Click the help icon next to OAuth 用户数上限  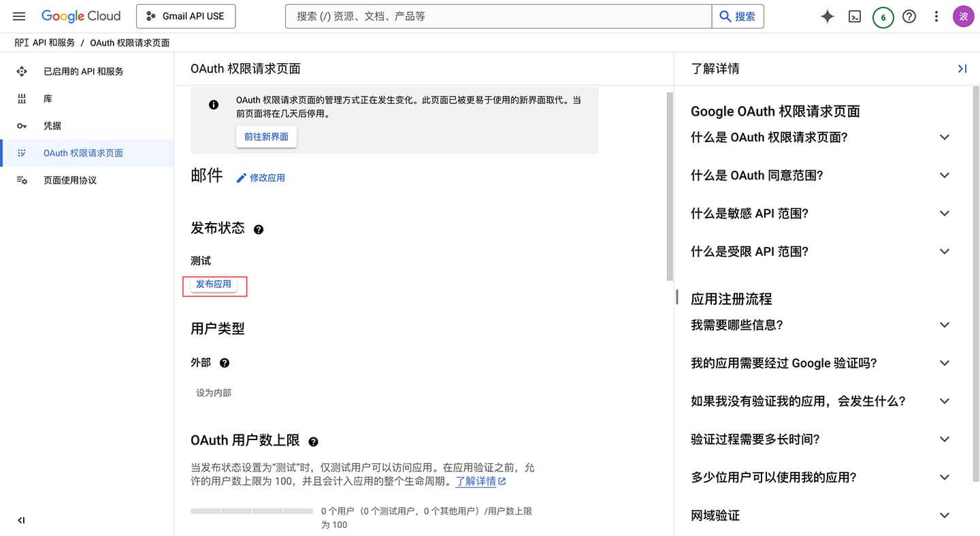[313, 441]
